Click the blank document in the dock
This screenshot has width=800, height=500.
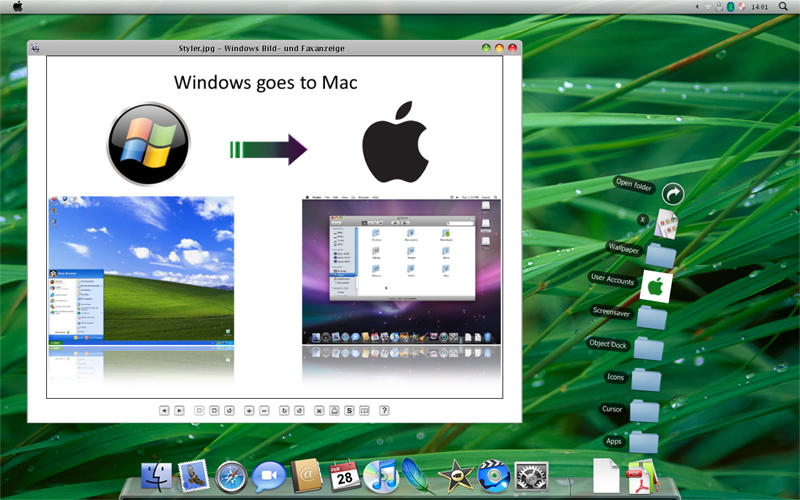pyautogui.click(x=606, y=476)
